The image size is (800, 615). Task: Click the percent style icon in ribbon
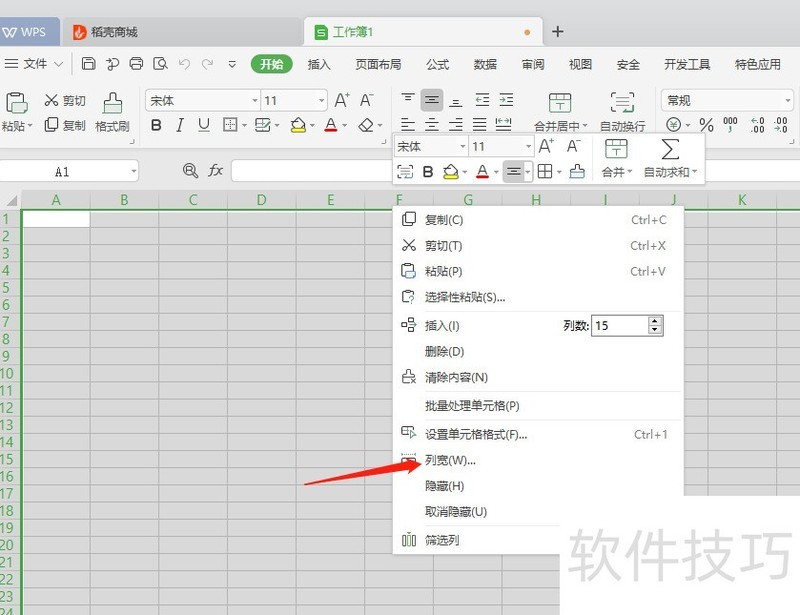(x=706, y=126)
